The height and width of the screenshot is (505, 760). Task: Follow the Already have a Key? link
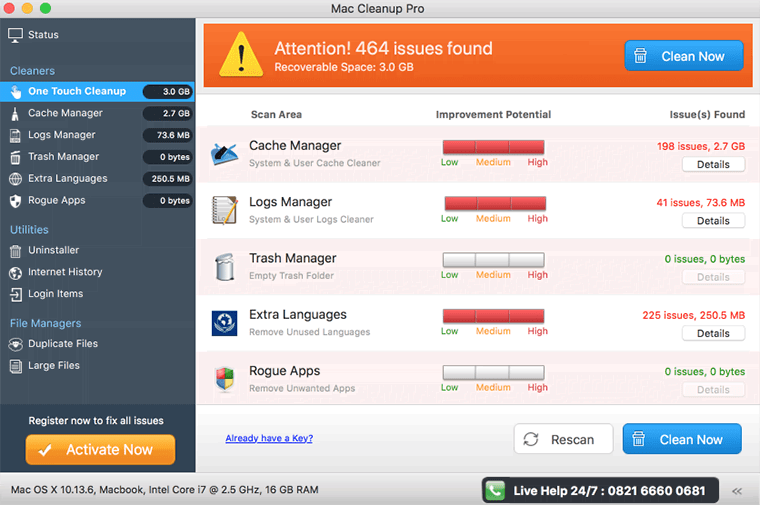pos(269,438)
